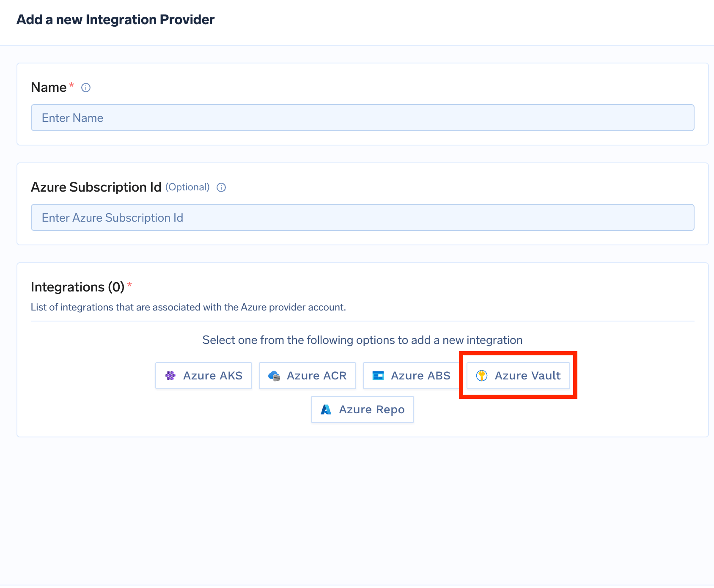Select the Add a new Integration Provider title
This screenshot has height=588, width=714.
click(115, 19)
